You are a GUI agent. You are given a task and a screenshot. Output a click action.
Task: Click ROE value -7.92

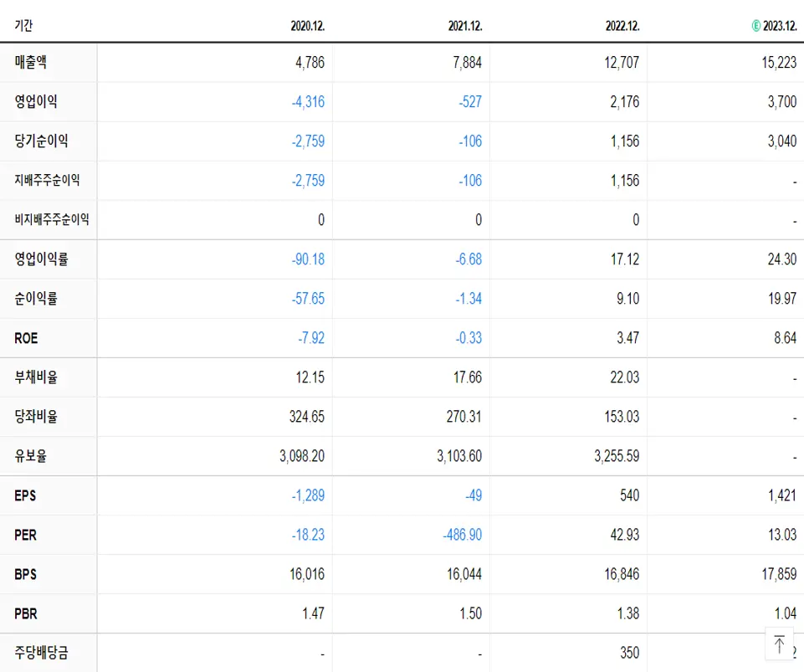coord(311,338)
